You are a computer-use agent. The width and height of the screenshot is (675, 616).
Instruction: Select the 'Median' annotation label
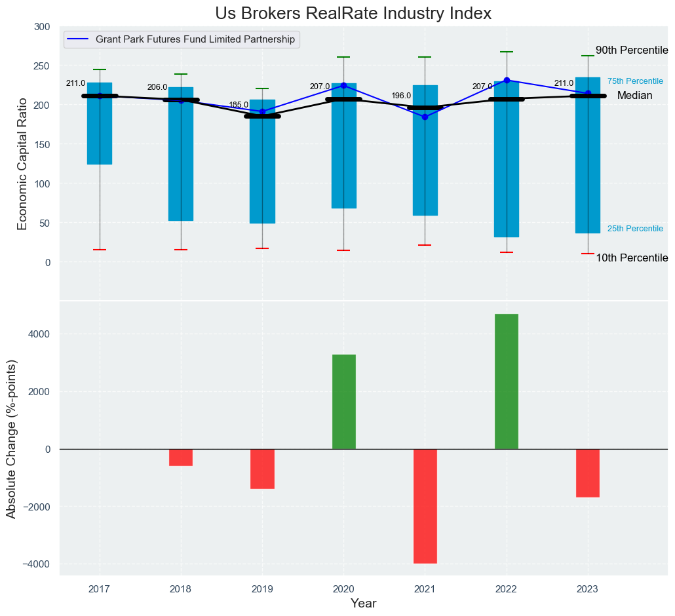[634, 96]
